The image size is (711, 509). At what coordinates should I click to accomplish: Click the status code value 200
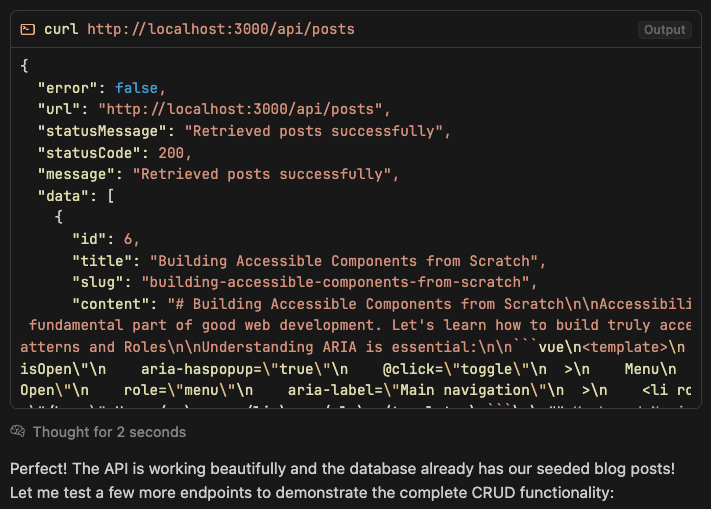(171, 153)
